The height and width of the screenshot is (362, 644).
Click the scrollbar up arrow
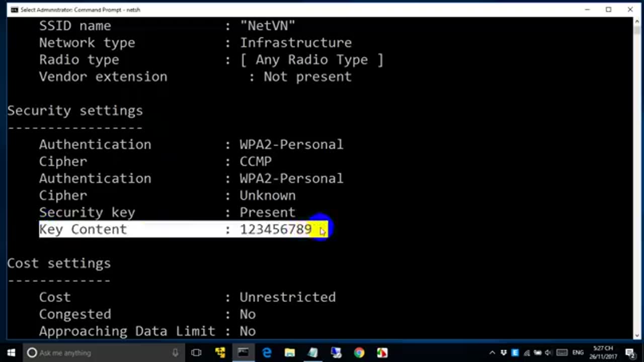click(x=637, y=21)
